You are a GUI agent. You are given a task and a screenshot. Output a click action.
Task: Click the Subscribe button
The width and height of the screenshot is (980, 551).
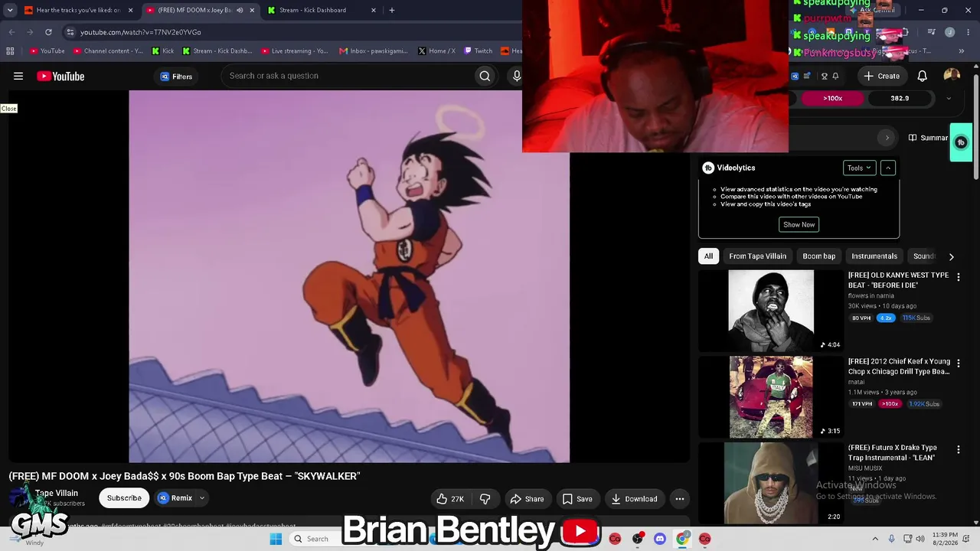124,498
